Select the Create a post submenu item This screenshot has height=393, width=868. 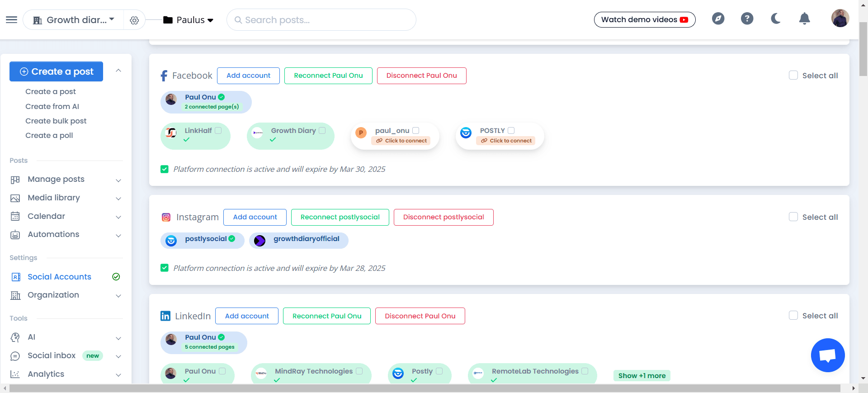click(x=51, y=91)
